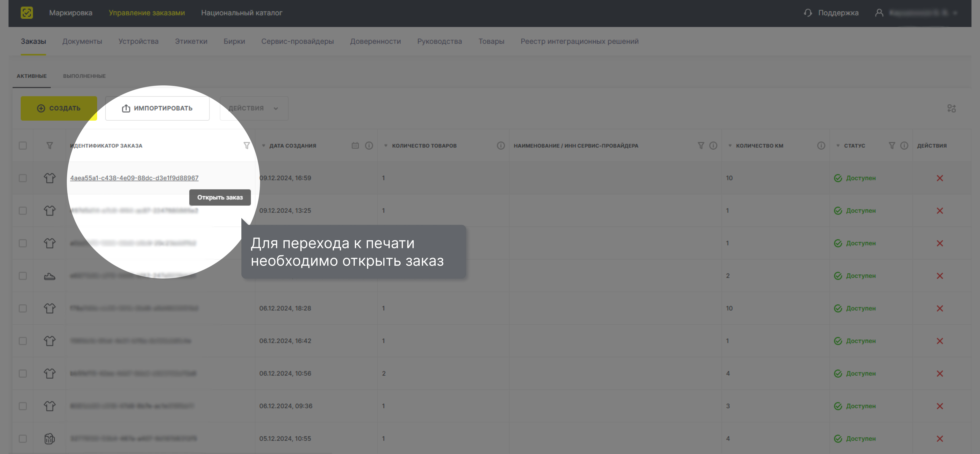This screenshot has width=980, height=454.
Task: Click the yellow СОЗДАТЬ button
Action: 59,108
